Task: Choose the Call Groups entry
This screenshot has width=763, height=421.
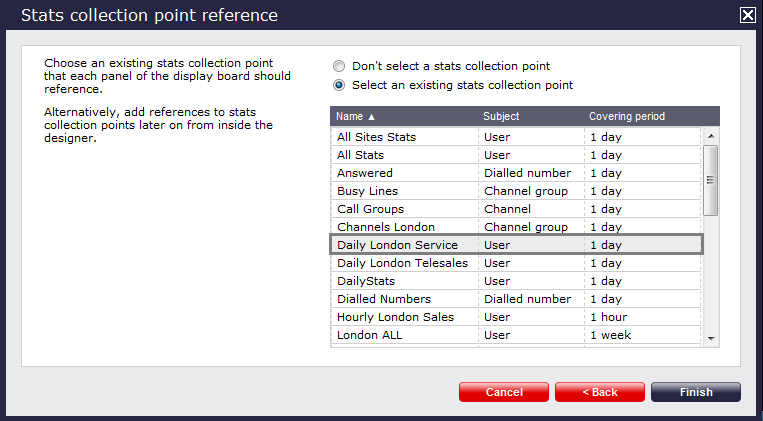Action: click(516, 209)
